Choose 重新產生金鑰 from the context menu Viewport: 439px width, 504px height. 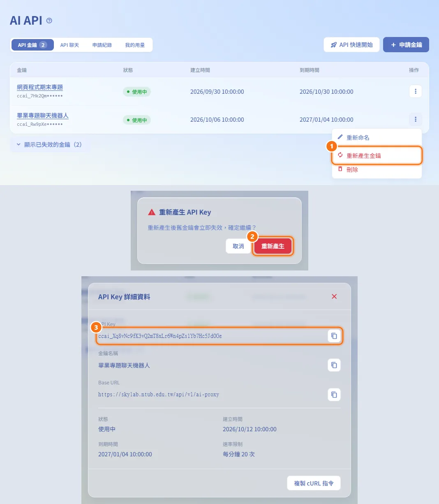pyautogui.click(x=377, y=155)
